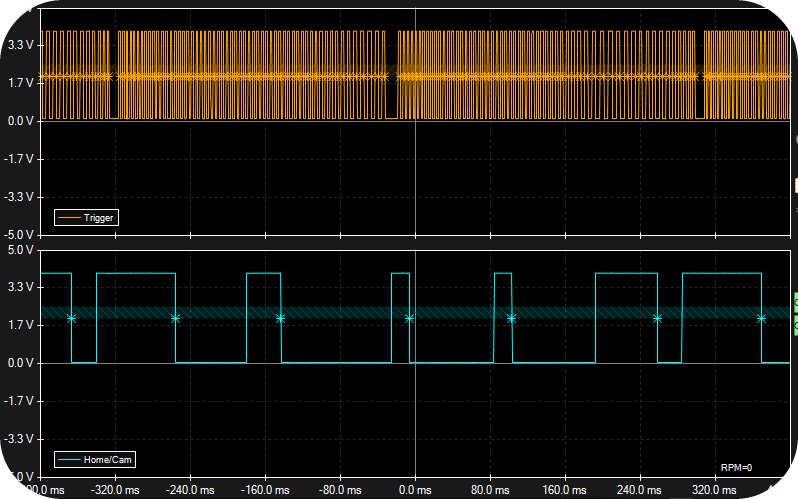The width and height of the screenshot is (798, 499).
Task: Select cam edge marker just after 240.0 ms
Action: [x=658, y=319]
